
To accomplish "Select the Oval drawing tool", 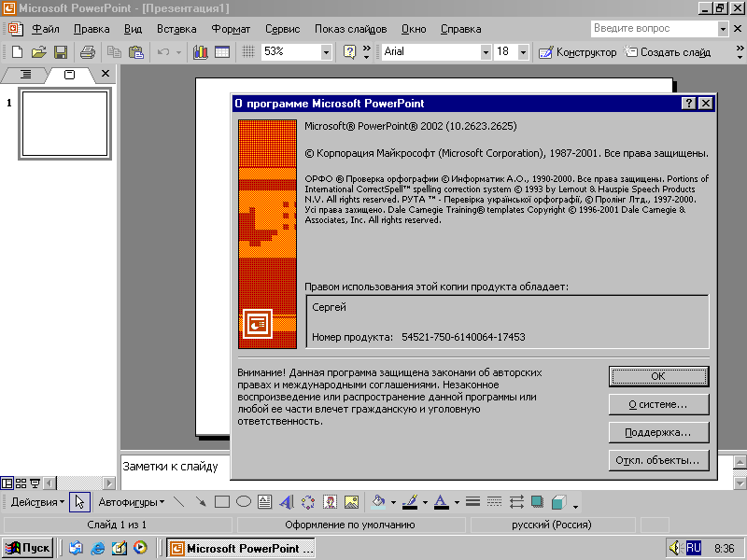I will pyautogui.click(x=244, y=502).
